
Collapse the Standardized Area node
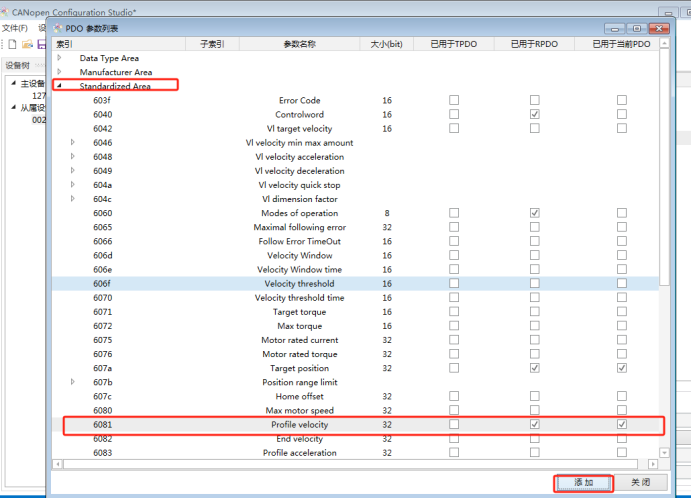coord(59,86)
